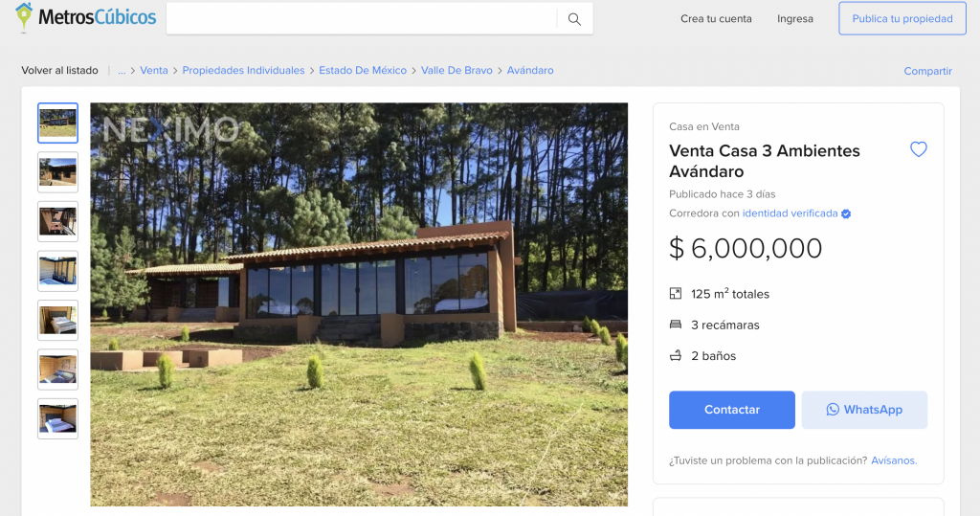Click the Contactar button
Image resolution: width=980 pixels, height=516 pixels.
pyautogui.click(x=732, y=410)
